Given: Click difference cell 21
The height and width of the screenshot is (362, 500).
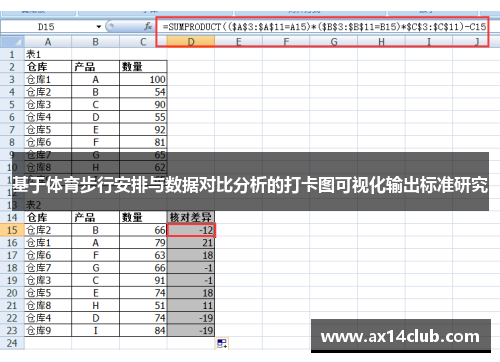Looking at the screenshot, I should (191, 243).
